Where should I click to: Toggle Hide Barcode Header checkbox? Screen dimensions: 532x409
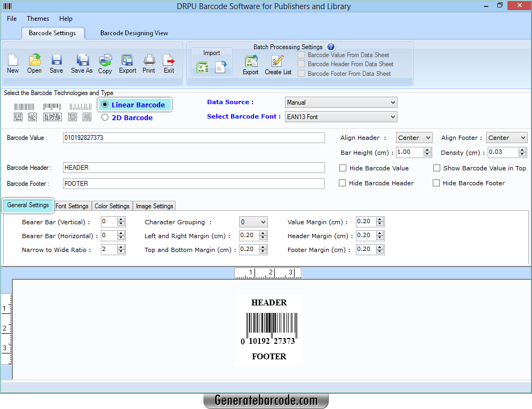tap(343, 183)
